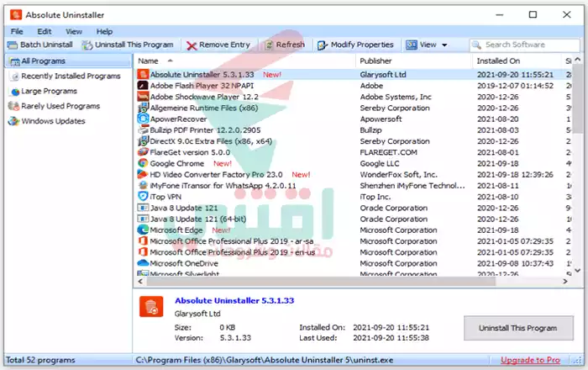The height and width of the screenshot is (370, 588).
Task: Click the Google Chrome program icon
Action: click(x=143, y=163)
